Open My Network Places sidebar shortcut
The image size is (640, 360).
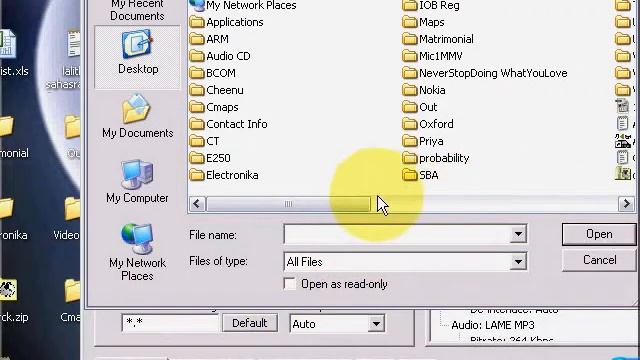coord(137,252)
